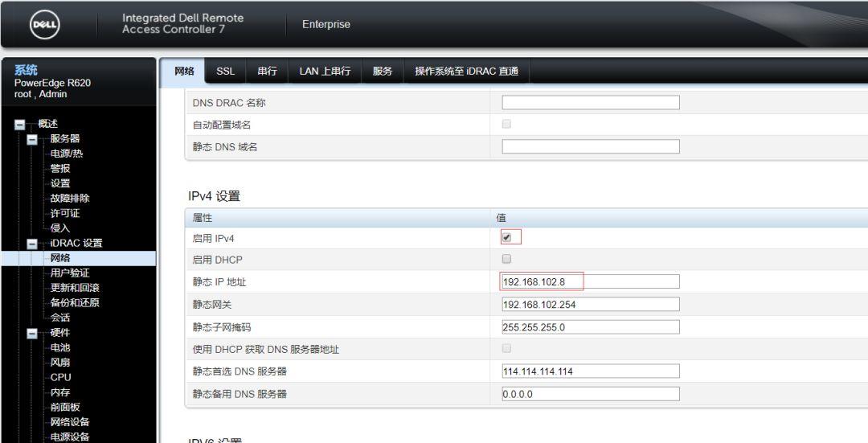Collapse the 服务器 tree node
Viewport: 868px width, 443px height.
pos(32,139)
